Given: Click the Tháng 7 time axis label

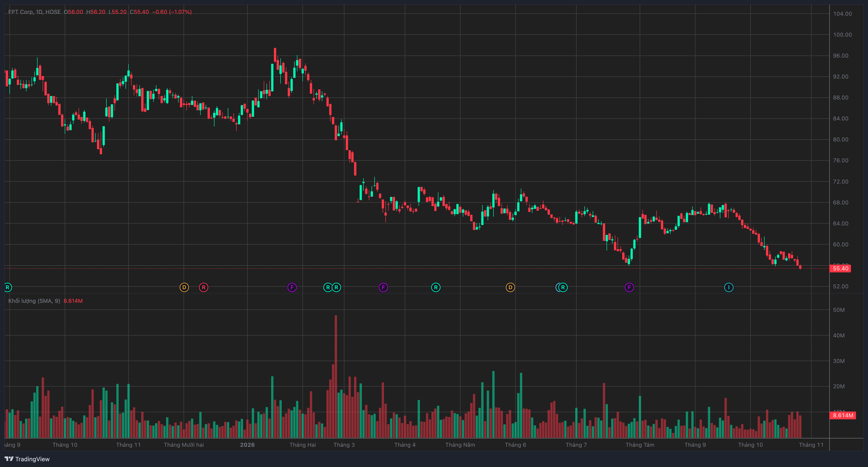Looking at the screenshot, I should 576,445.
